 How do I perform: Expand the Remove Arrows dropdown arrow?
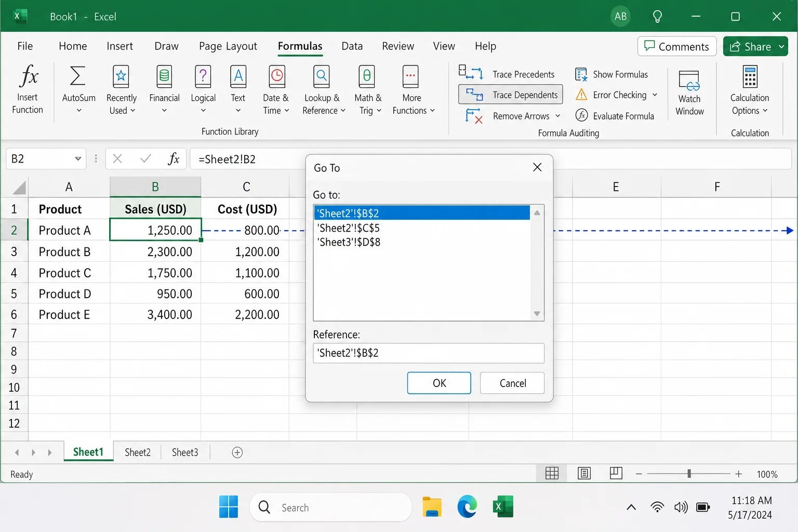(558, 116)
